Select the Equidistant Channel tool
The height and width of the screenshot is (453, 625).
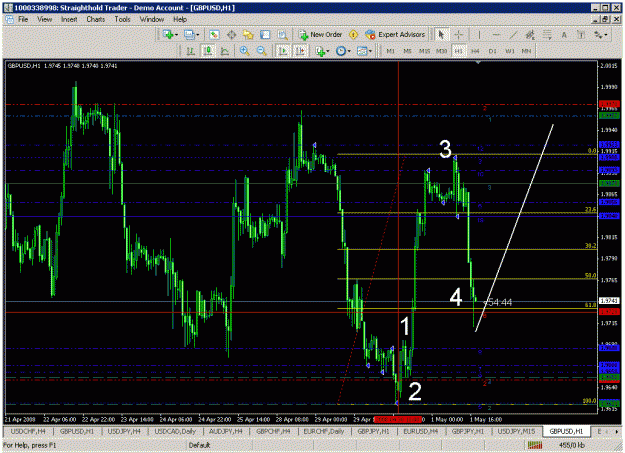[x=530, y=35]
